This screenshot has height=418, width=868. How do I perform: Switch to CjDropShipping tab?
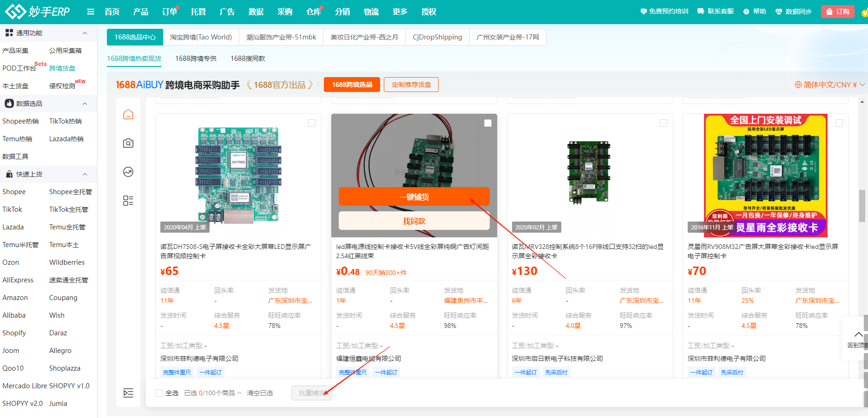tap(437, 37)
